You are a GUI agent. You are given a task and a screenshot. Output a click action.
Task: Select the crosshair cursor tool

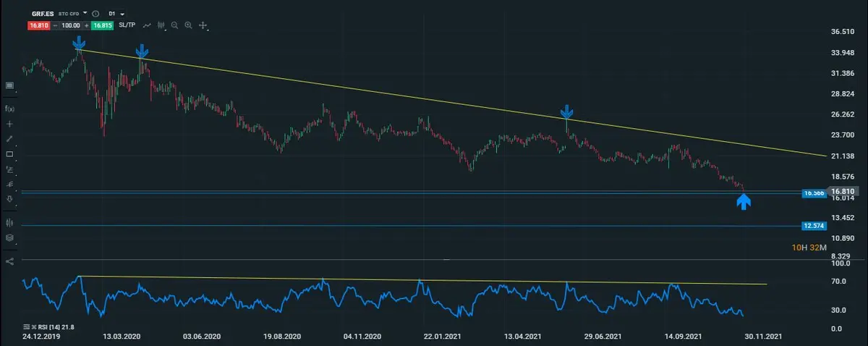point(10,124)
